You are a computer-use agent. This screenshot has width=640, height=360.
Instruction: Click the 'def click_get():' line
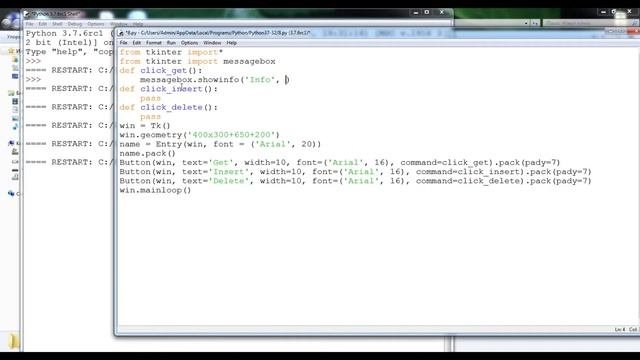[161, 71]
